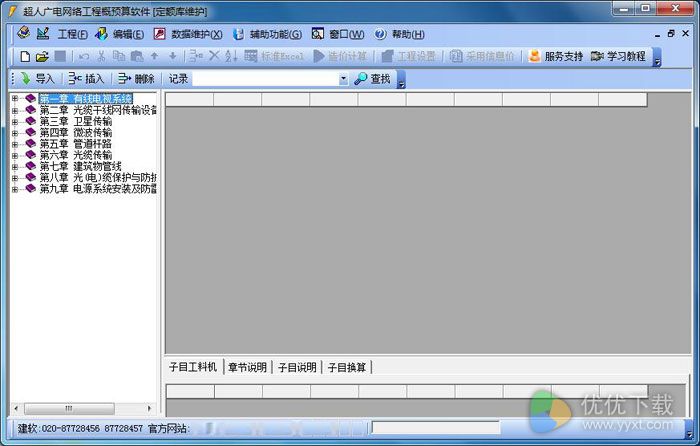Screen dimensions: 700x446
Task: Select 第一章 有线电视系统 chapter
Action: click(86, 99)
